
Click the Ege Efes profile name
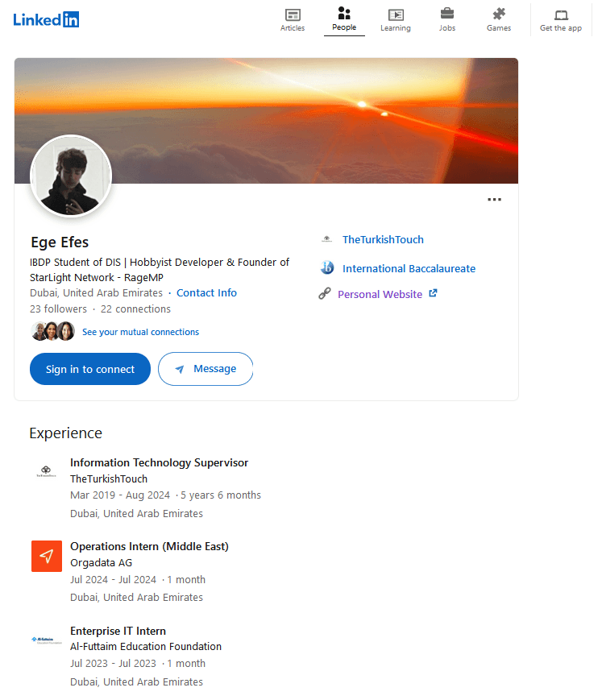[x=60, y=242]
